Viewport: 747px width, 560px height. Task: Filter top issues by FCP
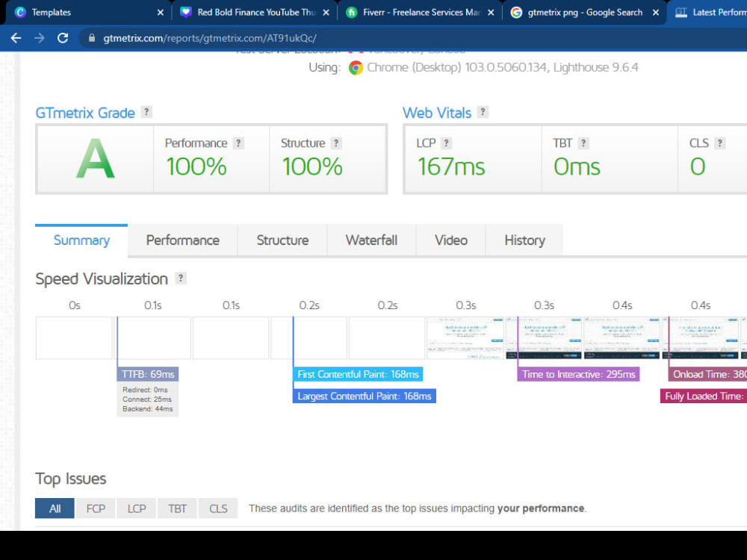(x=96, y=508)
